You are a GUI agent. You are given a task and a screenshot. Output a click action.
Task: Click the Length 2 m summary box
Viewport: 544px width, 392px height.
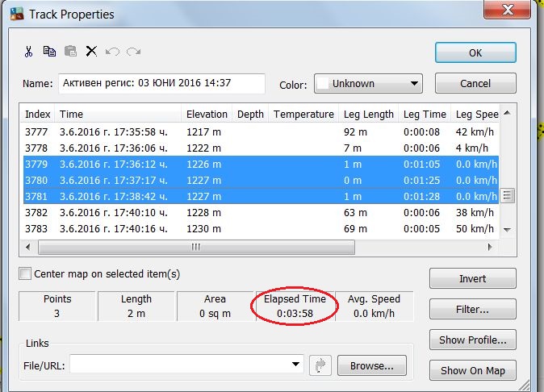tap(136, 306)
